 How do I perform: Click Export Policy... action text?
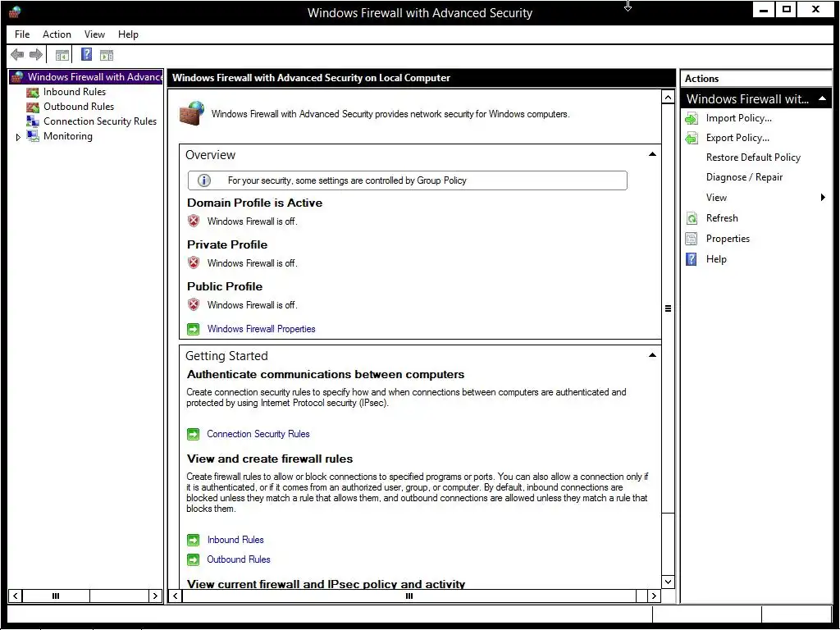(737, 138)
